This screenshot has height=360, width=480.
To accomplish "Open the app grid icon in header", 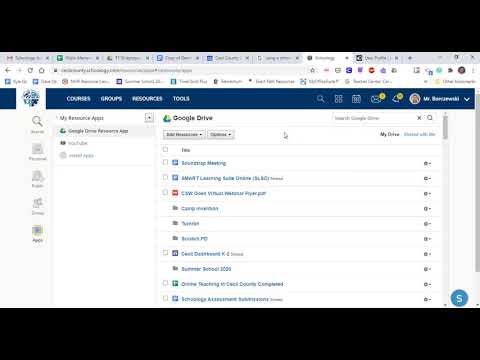I will coord(338,99).
